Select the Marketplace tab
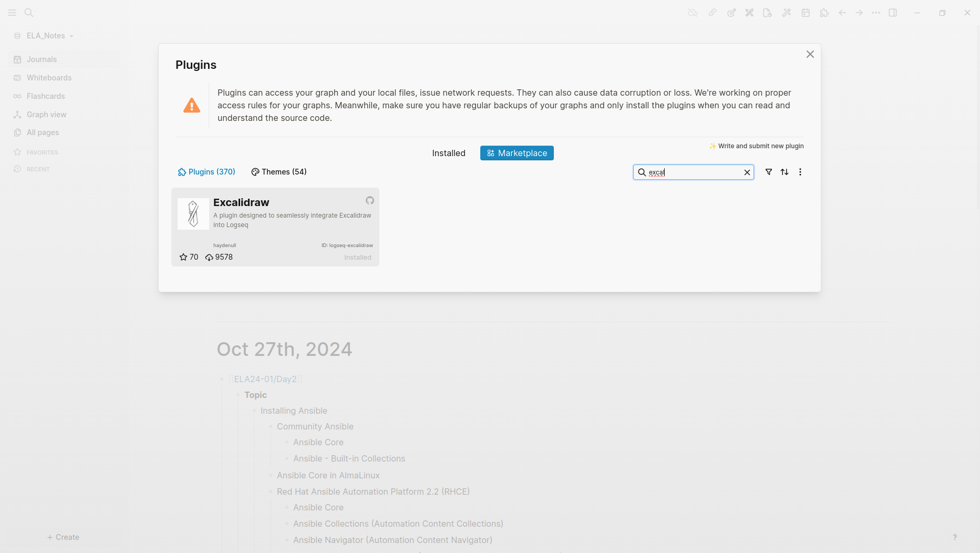Screen dimensions: 980x553 (517, 153)
